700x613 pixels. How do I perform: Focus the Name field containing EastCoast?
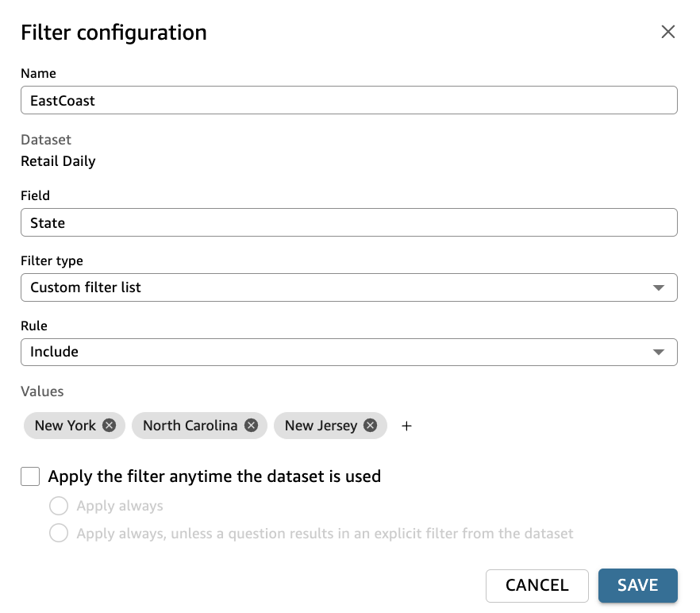pos(348,101)
